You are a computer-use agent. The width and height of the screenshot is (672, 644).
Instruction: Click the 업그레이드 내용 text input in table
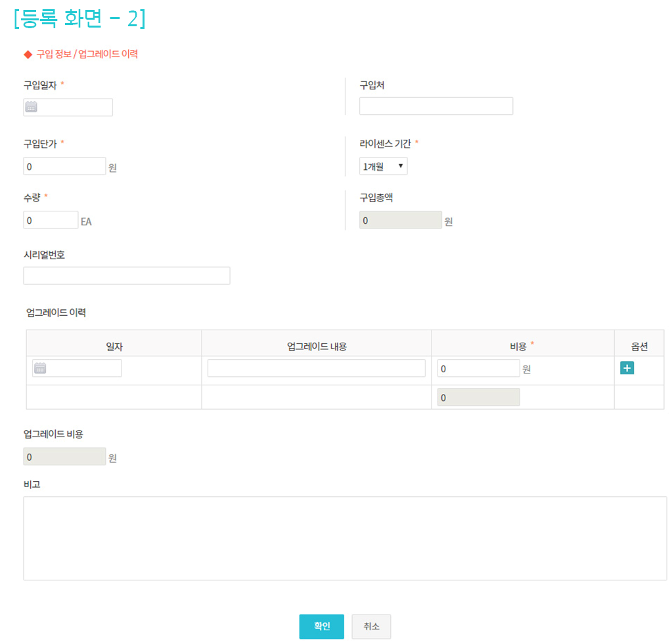point(316,368)
